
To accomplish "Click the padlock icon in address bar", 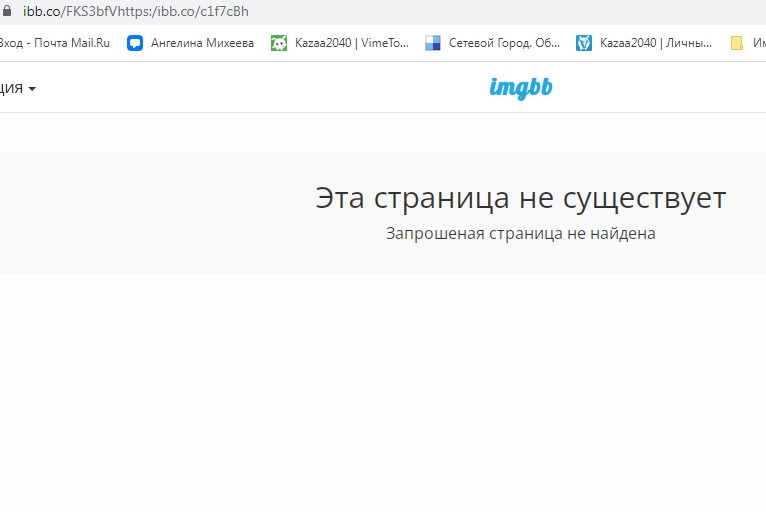I will [8, 12].
